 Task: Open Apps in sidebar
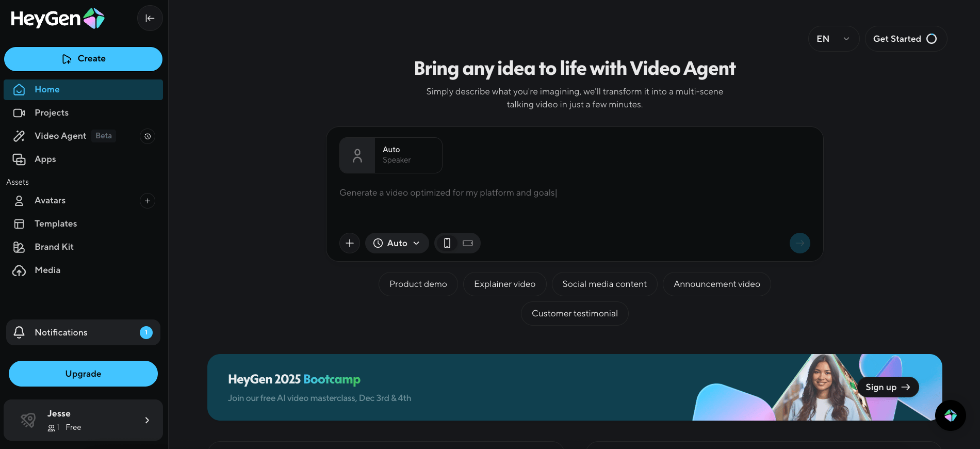[83, 159]
